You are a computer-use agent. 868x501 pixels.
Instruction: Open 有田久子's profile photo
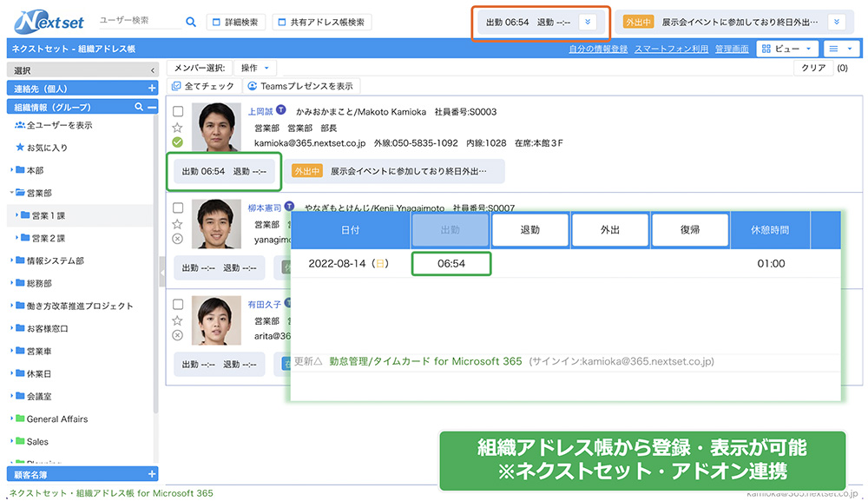click(216, 320)
